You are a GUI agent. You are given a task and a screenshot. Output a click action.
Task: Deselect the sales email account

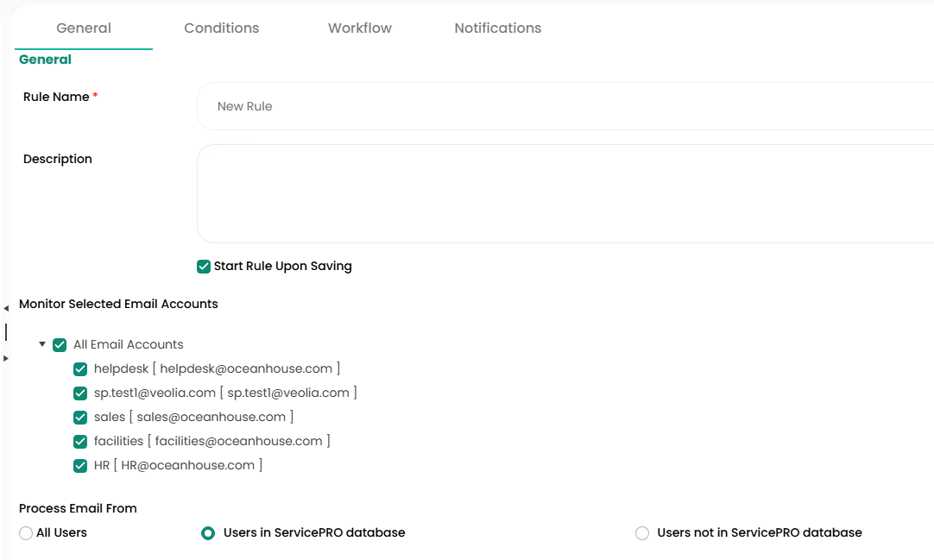pos(80,418)
